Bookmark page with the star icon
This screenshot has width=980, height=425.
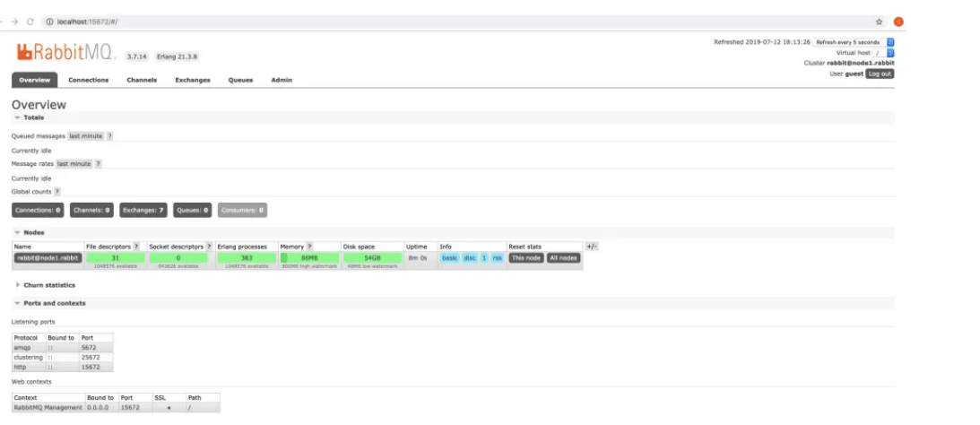(x=879, y=22)
